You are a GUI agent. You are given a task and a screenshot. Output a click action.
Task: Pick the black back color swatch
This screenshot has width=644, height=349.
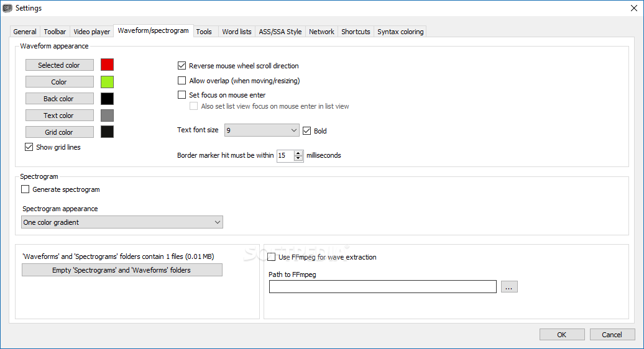(107, 99)
